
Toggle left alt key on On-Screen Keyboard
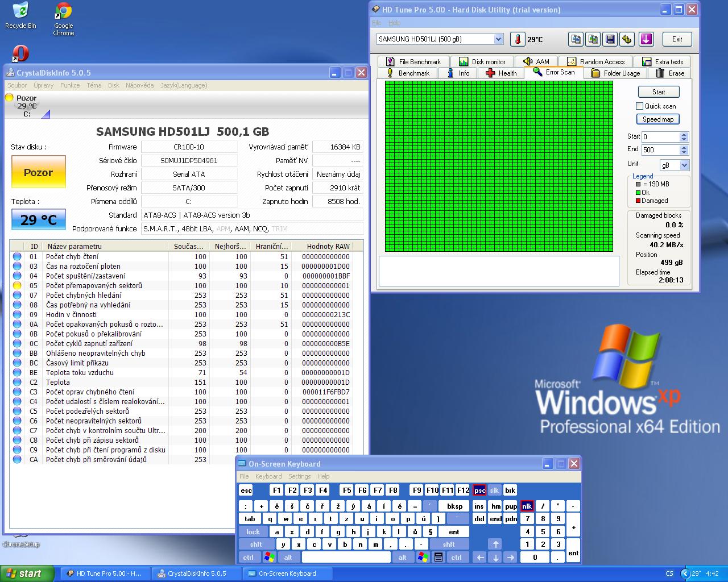pos(288,558)
